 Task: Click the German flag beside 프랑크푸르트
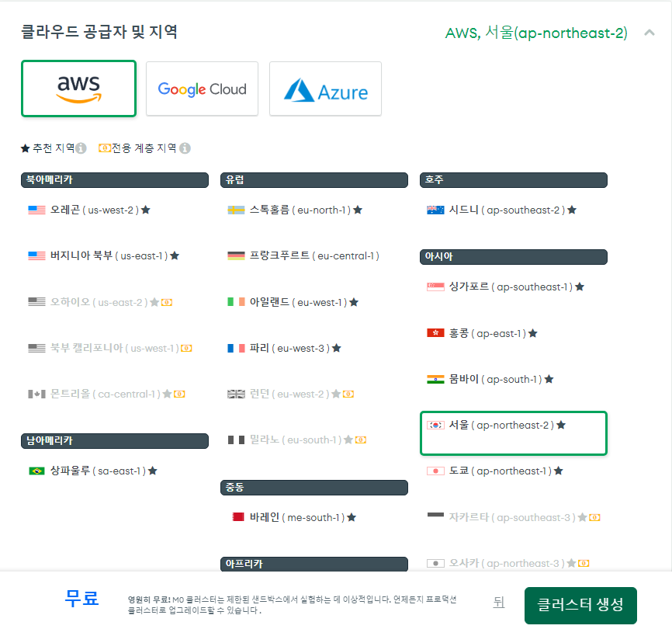pyautogui.click(x=236, y=256)
